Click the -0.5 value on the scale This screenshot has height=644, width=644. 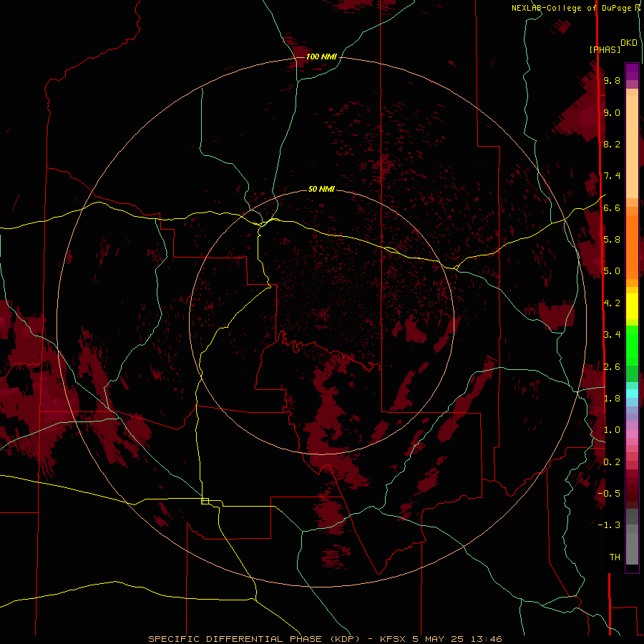coord(609,494)
